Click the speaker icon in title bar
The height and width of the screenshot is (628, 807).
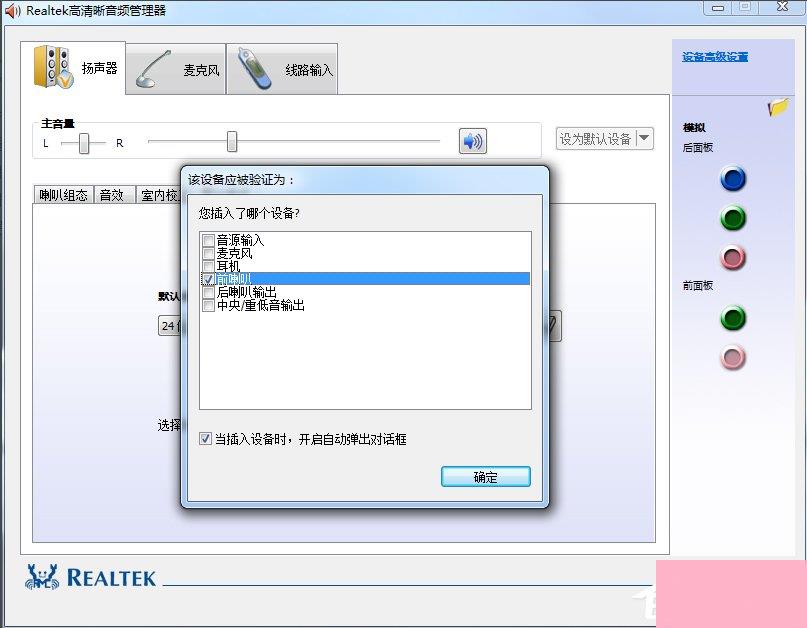[12, 10]
